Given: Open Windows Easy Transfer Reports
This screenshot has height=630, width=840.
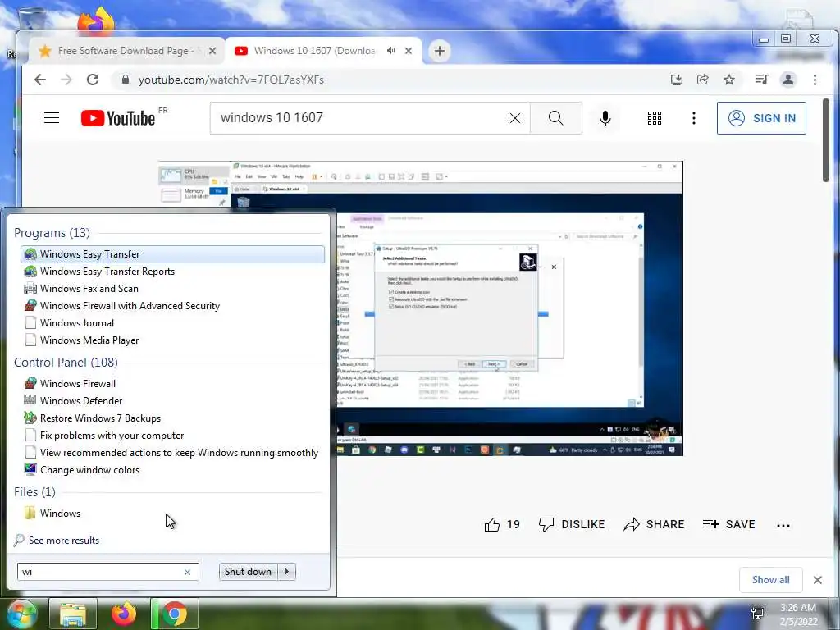Looking at the screenshot, I should [172, 271].
